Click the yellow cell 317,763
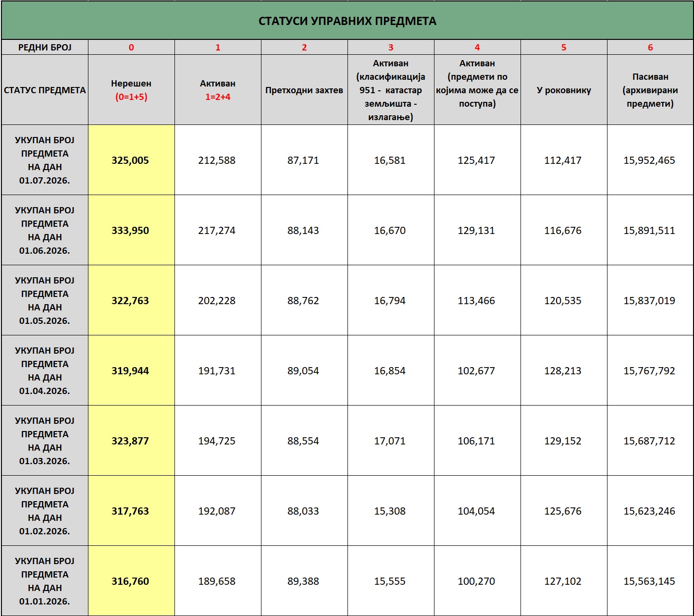 tap(131, 511)
